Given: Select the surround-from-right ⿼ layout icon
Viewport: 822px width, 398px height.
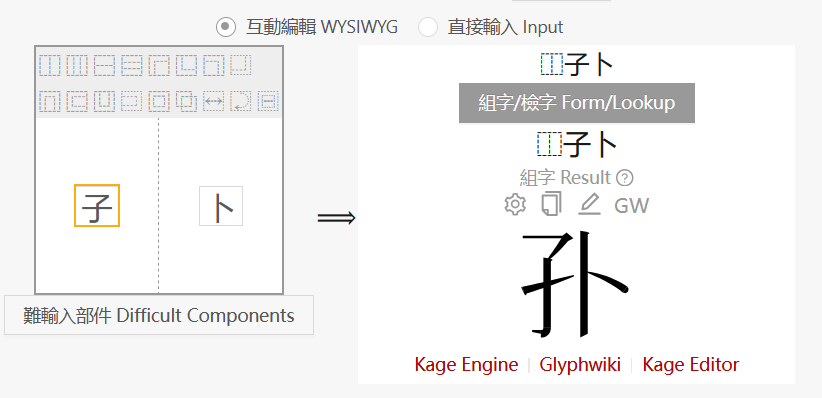Looking at the screenshot, I should coord(132,101).
